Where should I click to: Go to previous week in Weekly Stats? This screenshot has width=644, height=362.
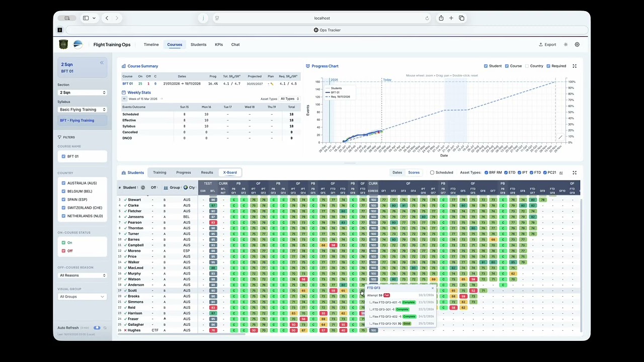[125, 99]
